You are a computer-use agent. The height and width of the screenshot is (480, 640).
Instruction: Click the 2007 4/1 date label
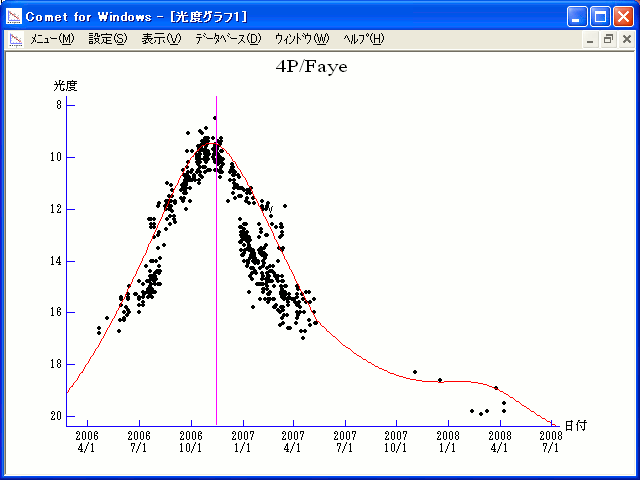(x=293, y=442)
